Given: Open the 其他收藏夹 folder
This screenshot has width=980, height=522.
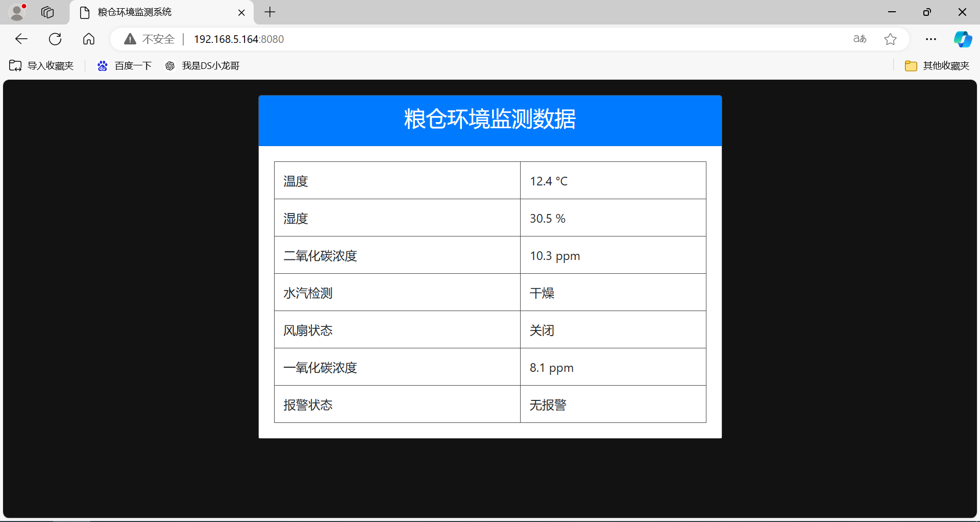Looking at the screenshot, I should 937,66.
